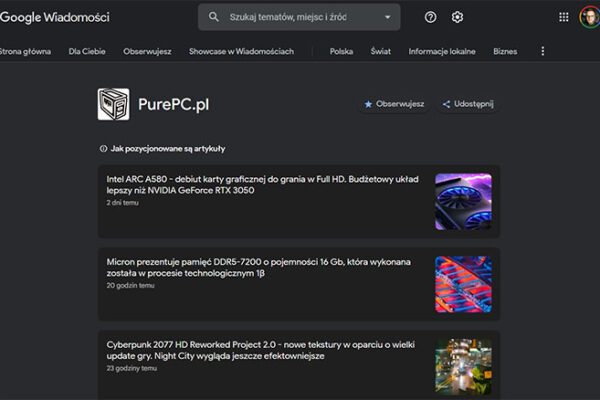Open the Cyberpunk 2077 HD Reworked article
Viewport: 600px width, 400px height.
pyautogui.click(x=261, y=350)
